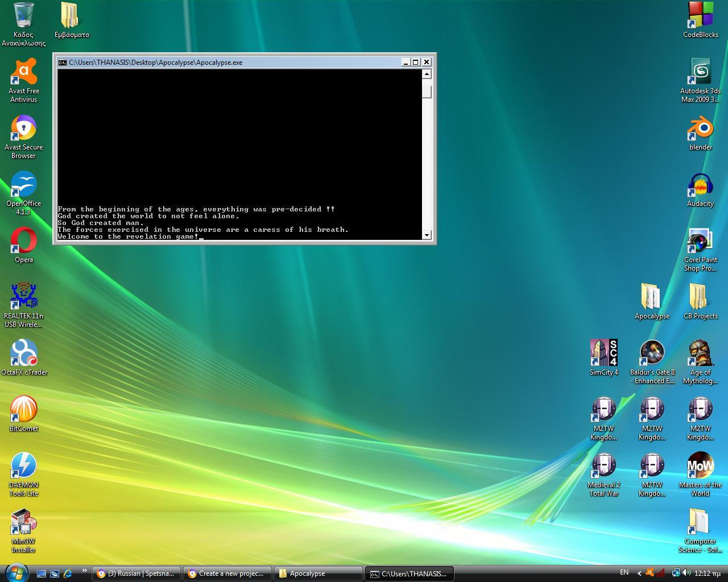
Task: Expand the quick launch overflow chevron
Action: click(84, 571)
